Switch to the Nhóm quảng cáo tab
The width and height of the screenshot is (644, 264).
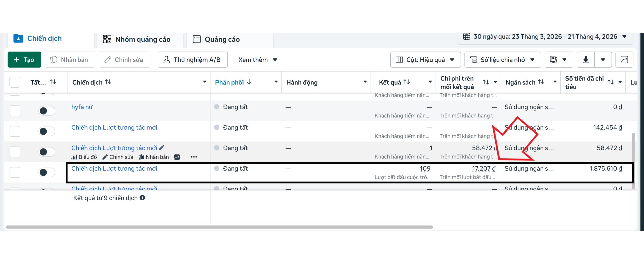tap(137, 40)
